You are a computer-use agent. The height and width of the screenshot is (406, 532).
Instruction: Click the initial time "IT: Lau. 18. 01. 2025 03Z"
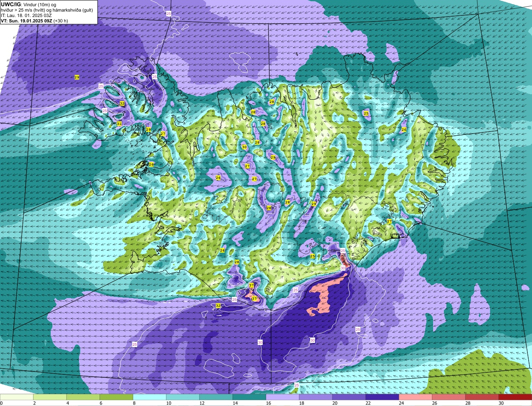26,15
